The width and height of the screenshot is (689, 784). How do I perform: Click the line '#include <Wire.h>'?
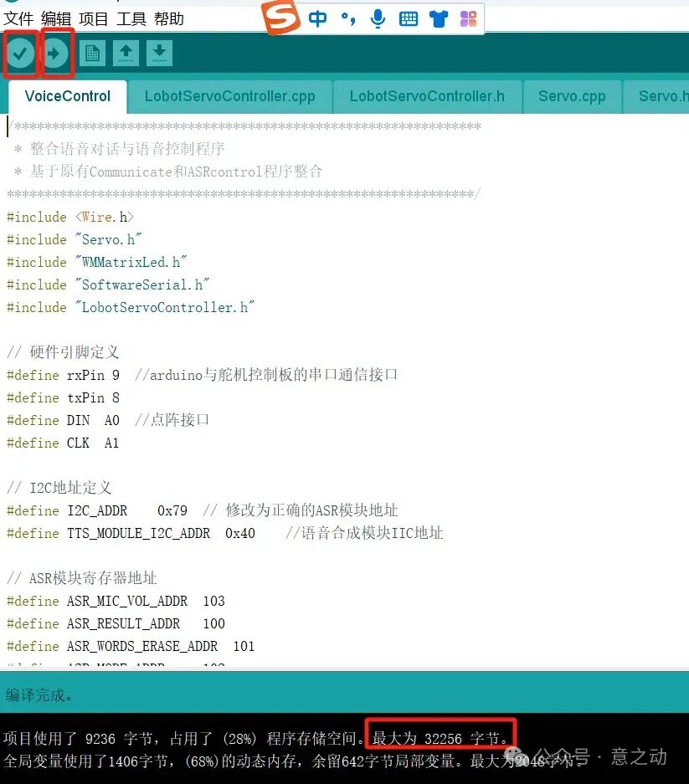70,217
